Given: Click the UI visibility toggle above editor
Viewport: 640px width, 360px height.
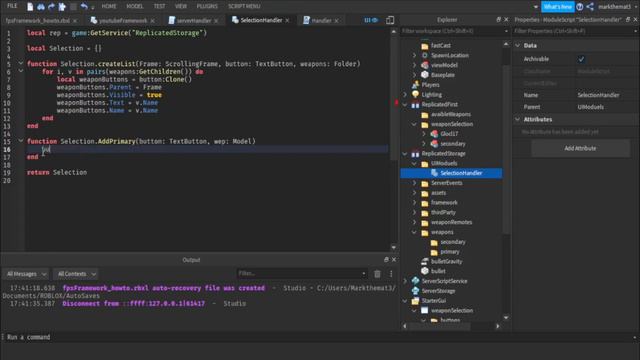Looking at the screenshot, I should pyautogui.click(x=371, y=20).
